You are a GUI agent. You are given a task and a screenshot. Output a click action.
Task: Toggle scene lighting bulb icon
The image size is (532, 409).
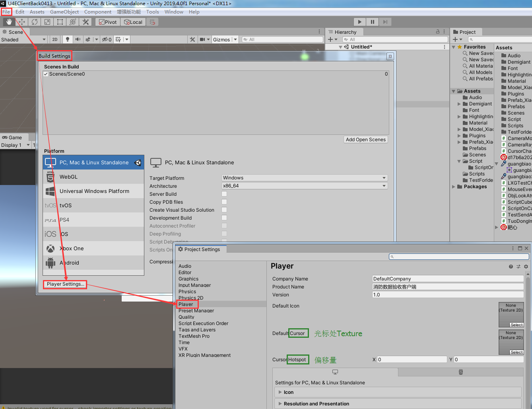click(x=68, y=39)
